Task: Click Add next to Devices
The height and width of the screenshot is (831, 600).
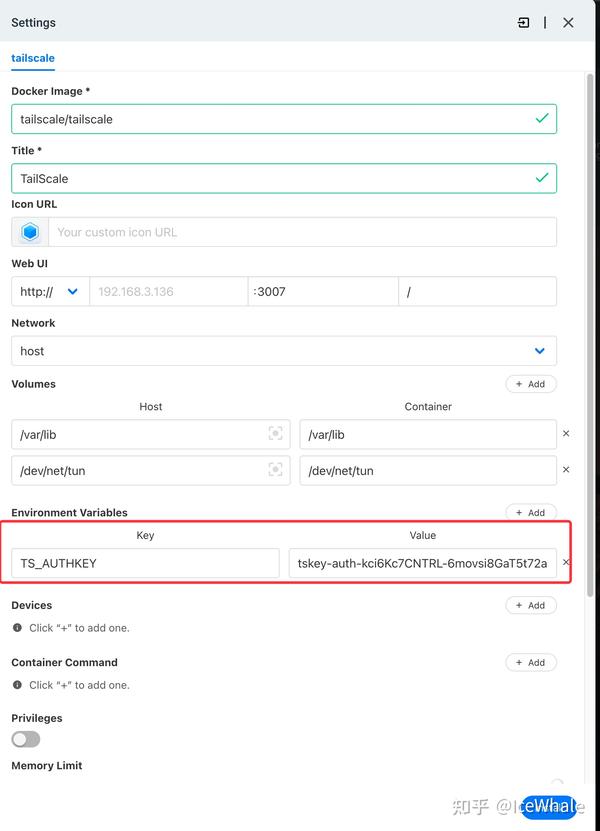Action: [x=531, y=605]
